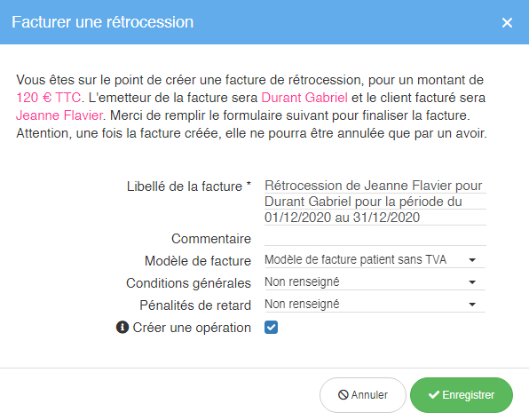
Task: Click the Commentaire label
Action: [x=211, y=239]
